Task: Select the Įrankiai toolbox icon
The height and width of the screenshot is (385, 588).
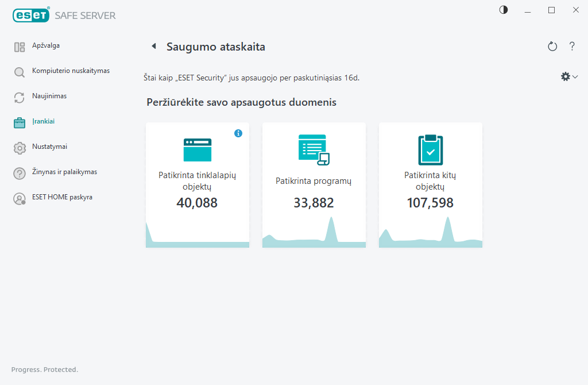Action: tap(20, 123)
